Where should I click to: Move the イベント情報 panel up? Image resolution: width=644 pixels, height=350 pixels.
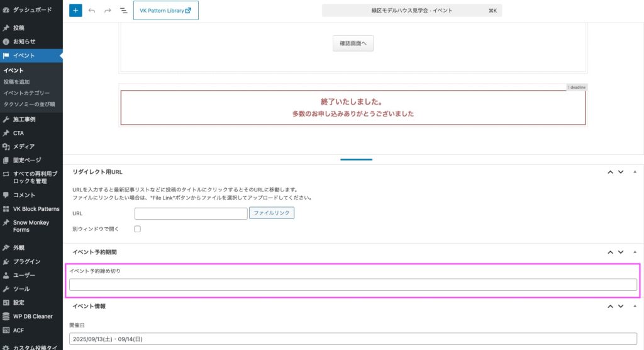pos(609,307)
